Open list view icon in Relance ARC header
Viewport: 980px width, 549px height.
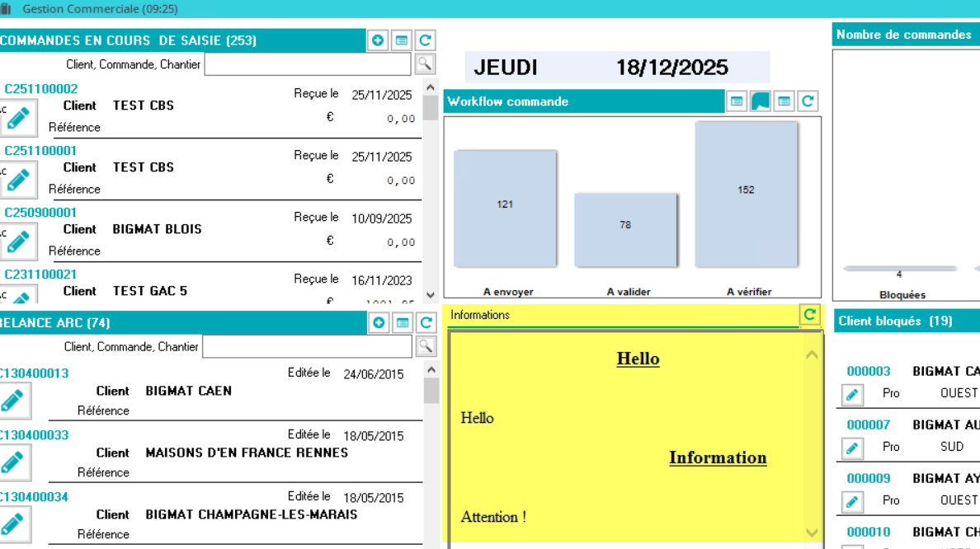tap(403, 322)
